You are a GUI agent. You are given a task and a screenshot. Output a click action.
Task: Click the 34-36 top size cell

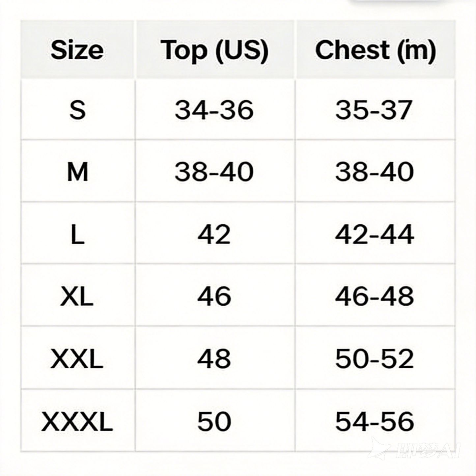[215, 110]
